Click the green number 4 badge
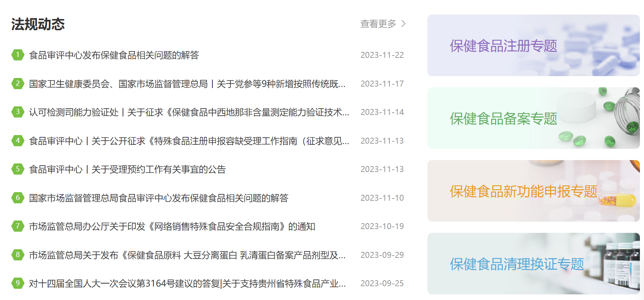This screenshot has width=644, height=300. (x=18, y=141)
